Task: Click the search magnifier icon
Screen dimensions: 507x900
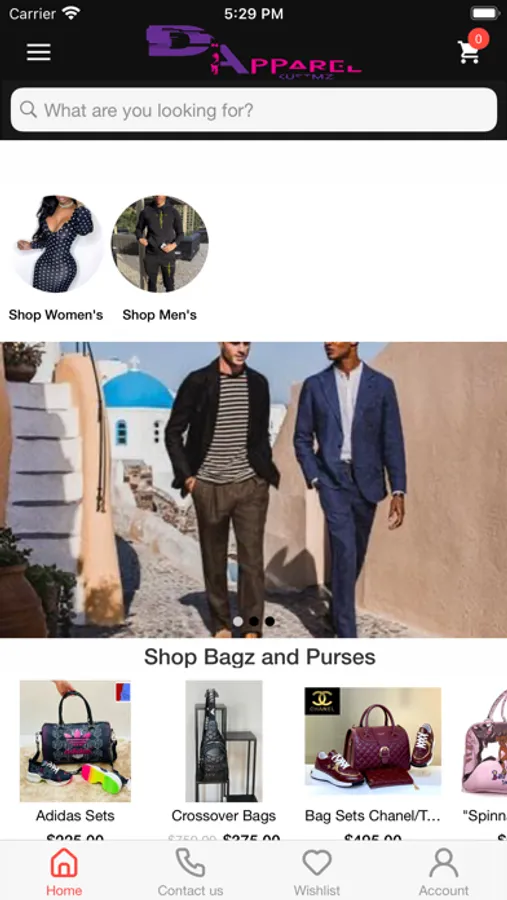Action: [x=28, y=109]
